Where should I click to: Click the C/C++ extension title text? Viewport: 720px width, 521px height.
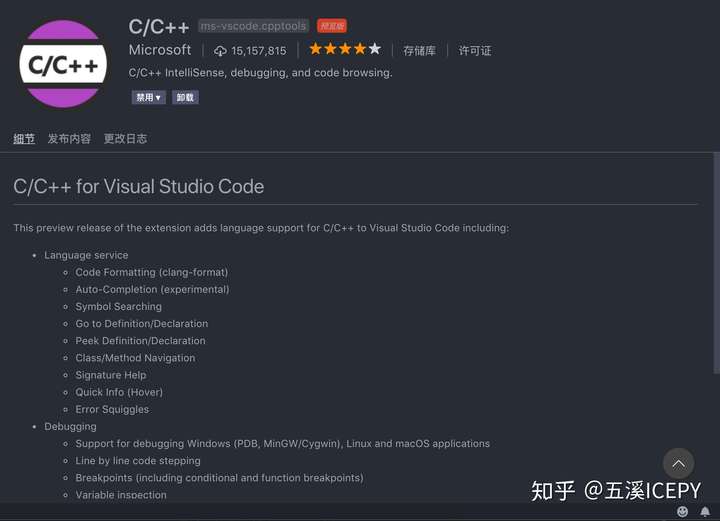tap(159, 27)
